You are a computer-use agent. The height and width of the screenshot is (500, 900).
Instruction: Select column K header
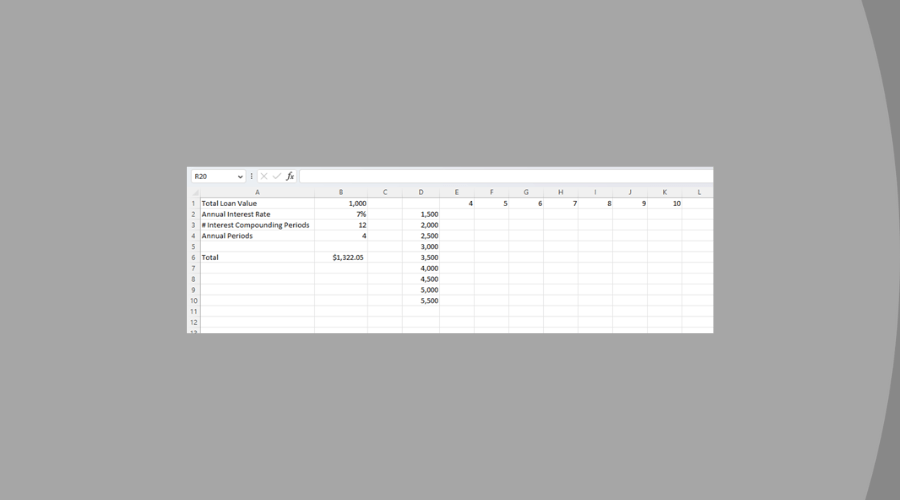[x=665, y=192]
